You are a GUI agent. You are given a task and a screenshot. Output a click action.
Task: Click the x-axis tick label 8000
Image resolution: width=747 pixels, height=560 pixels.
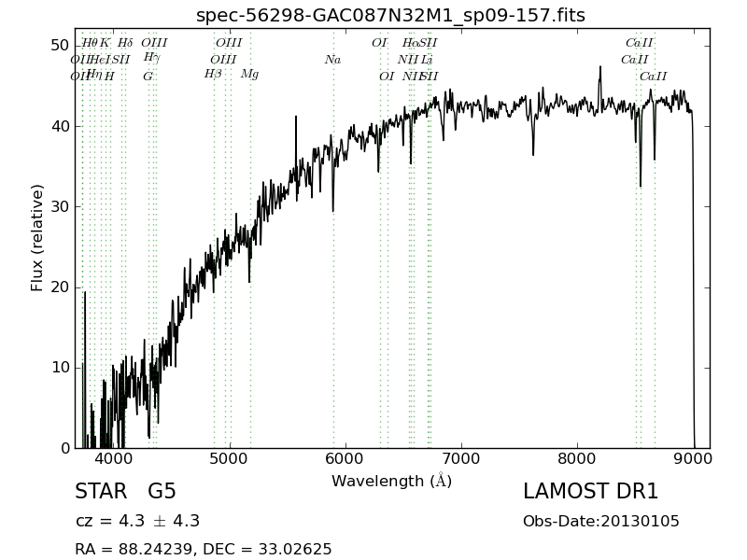577,458
